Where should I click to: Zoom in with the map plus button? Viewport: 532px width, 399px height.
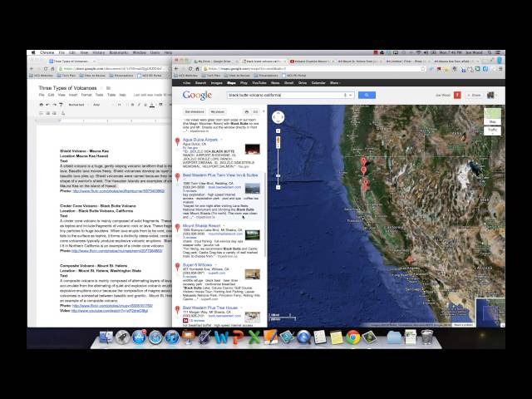[x=278, y=131]
